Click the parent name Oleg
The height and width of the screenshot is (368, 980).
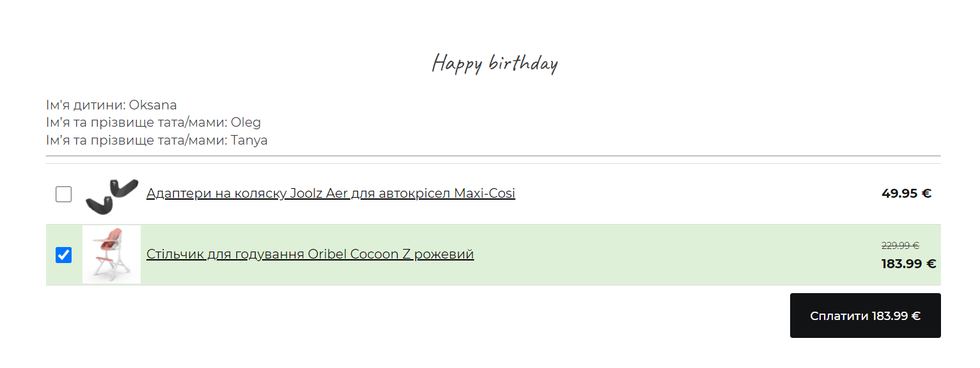click(245, 122)
